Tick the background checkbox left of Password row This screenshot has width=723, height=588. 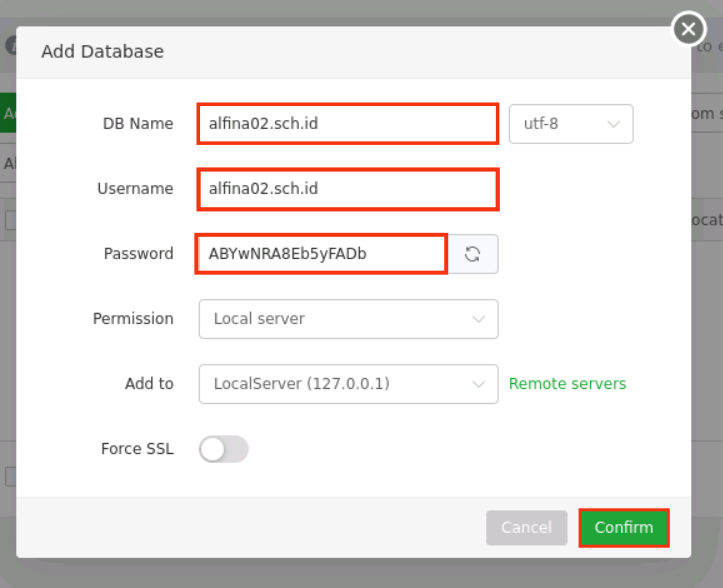(10, 221)
